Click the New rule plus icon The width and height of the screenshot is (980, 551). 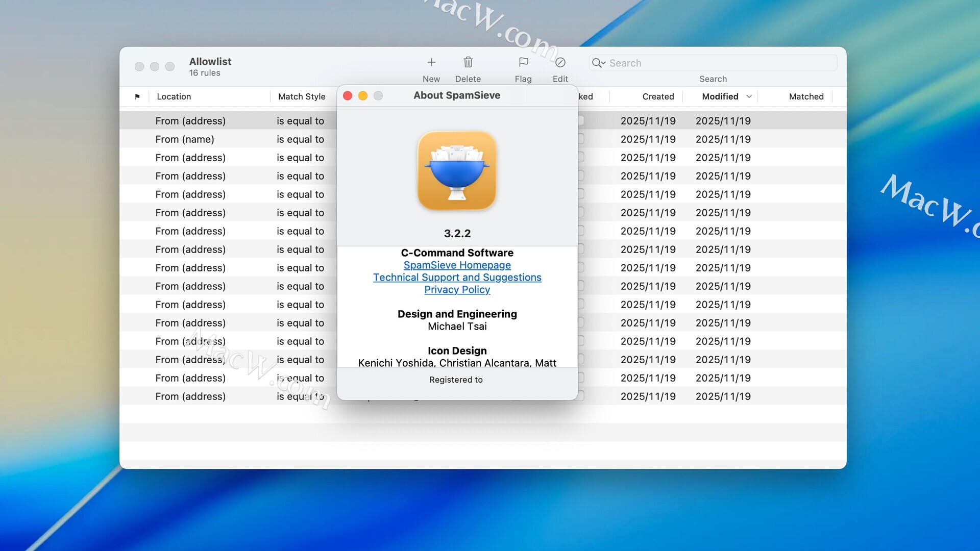click(x=431, y=62)
